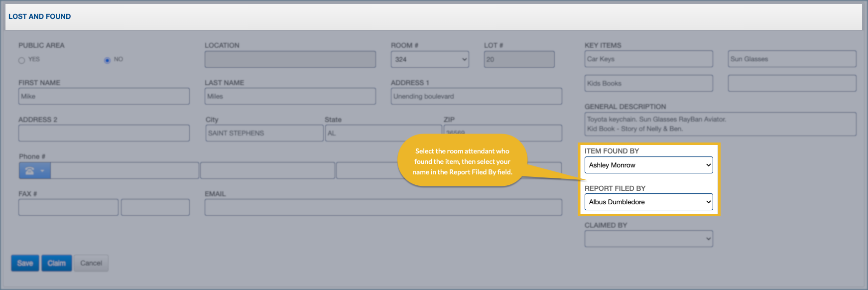The image size is (868, 290).
Task: Click the General Description text area
Action: [720, 124]
